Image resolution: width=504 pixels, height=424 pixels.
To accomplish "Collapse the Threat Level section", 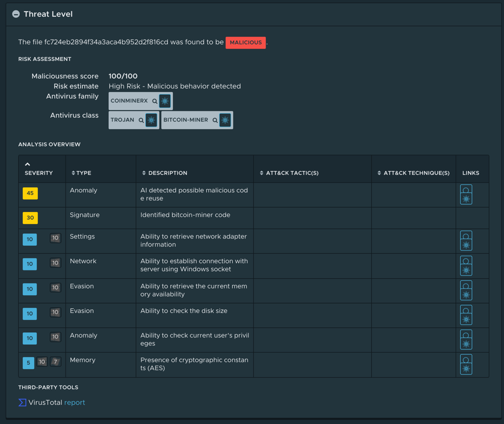I will 16,14.
